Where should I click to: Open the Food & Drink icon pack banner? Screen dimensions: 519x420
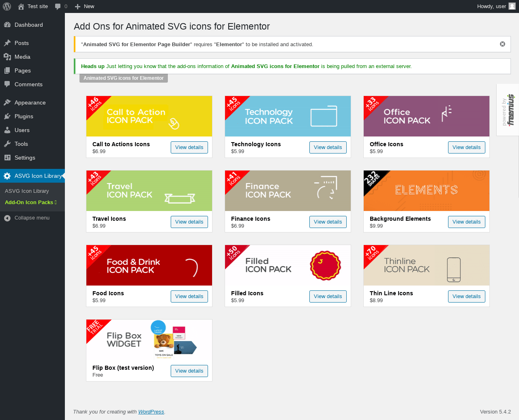tap(149, 265)
